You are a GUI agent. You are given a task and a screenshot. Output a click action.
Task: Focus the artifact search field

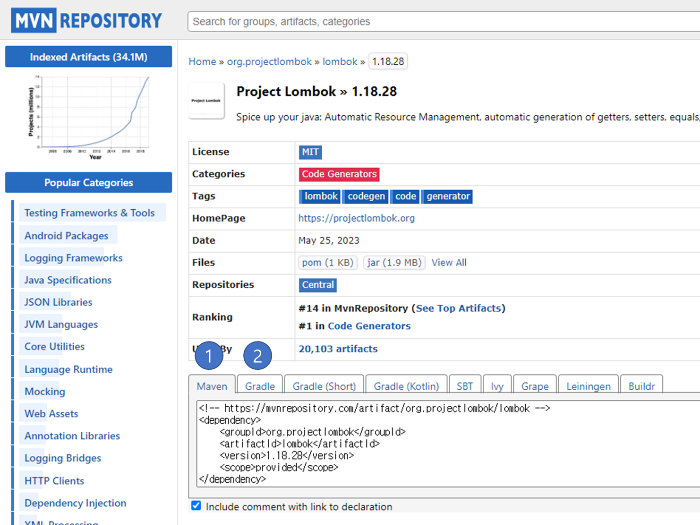(x=444, y=21)
